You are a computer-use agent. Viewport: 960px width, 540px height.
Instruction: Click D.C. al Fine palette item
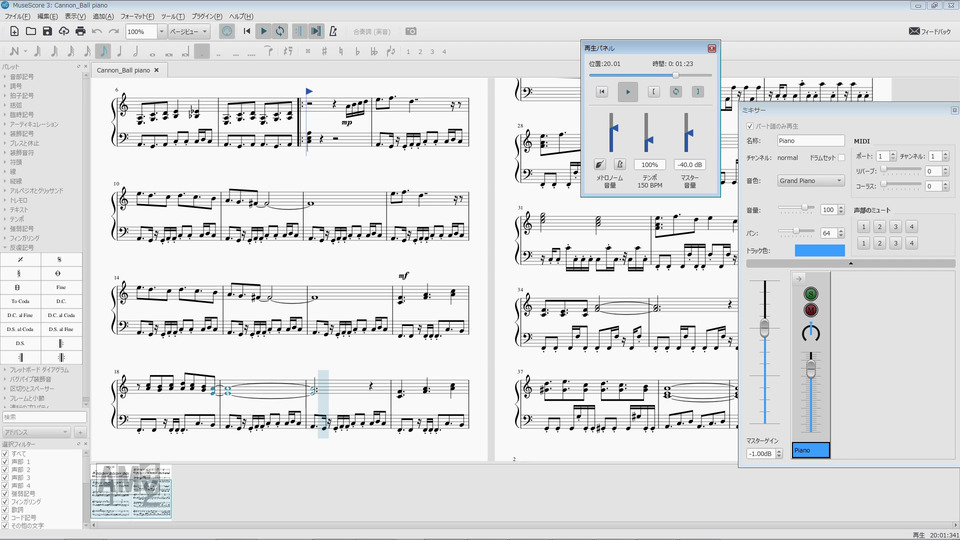tap(20, 315)
